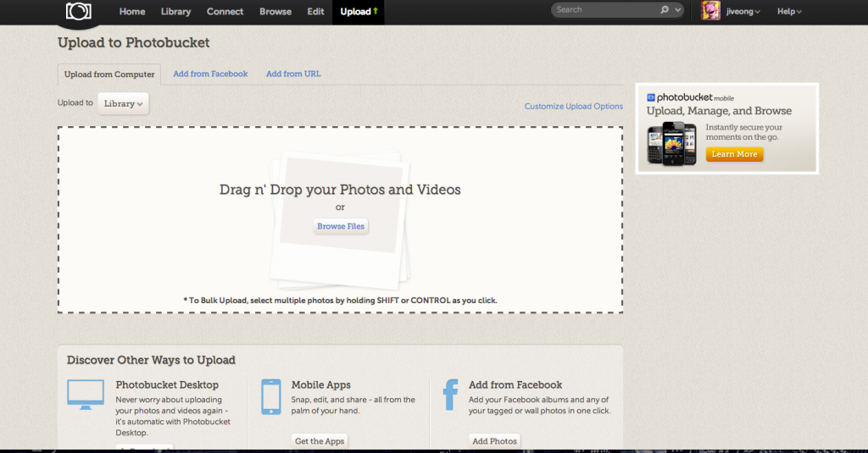The height and width of the screenshot is (453, 868).
Task: Switch to the Add from URL tab
Action: click(x=293, y=74)
